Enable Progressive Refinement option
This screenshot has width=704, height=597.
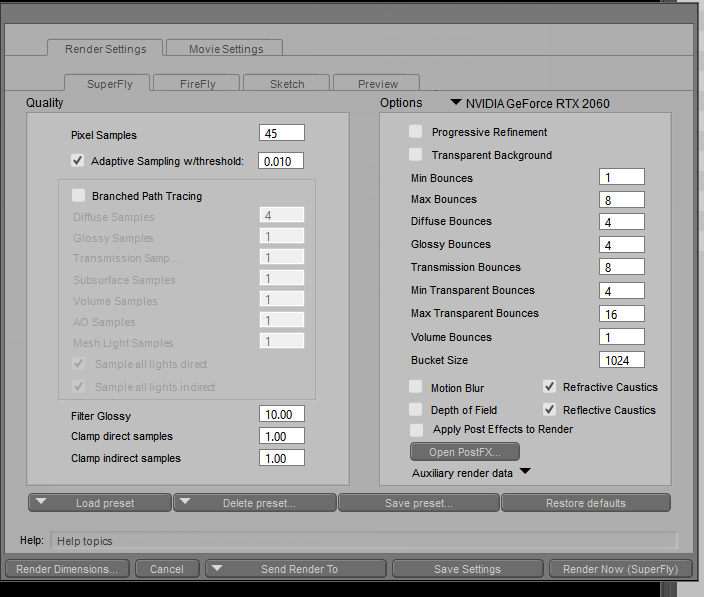(416, 132)
